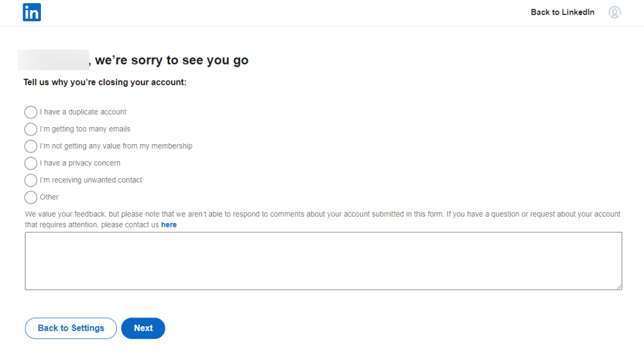The width and height of the screenshot is (644, 364).
Task: Select 'I have a duplicate account'
Action: [30, 112]
